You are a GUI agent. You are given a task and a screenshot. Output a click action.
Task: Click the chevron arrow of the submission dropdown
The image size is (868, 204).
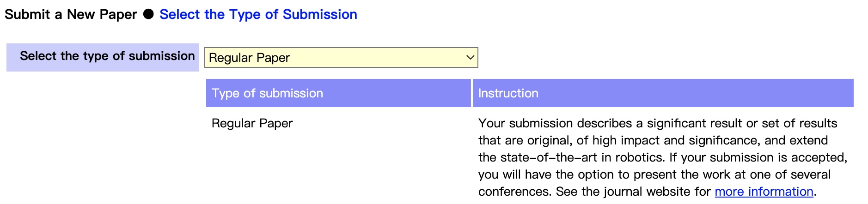pos(470,58)
